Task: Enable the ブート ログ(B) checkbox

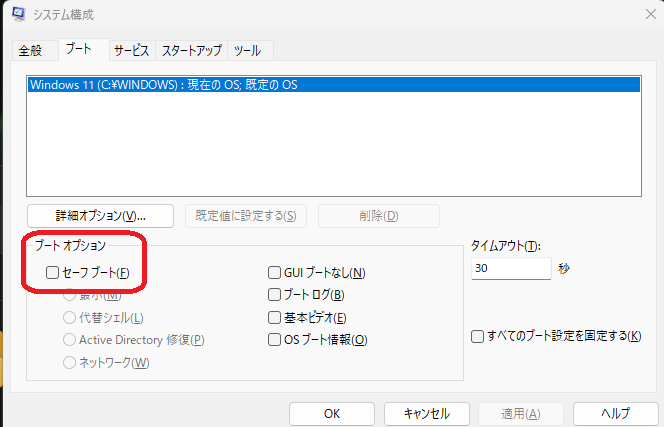Action: pos(274,294)
